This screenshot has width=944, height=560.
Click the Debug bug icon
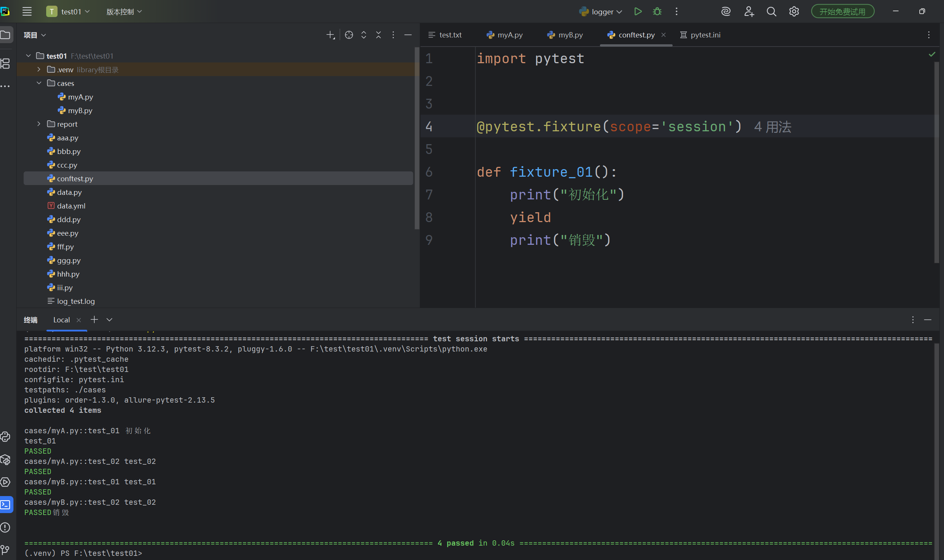(657, 11)
